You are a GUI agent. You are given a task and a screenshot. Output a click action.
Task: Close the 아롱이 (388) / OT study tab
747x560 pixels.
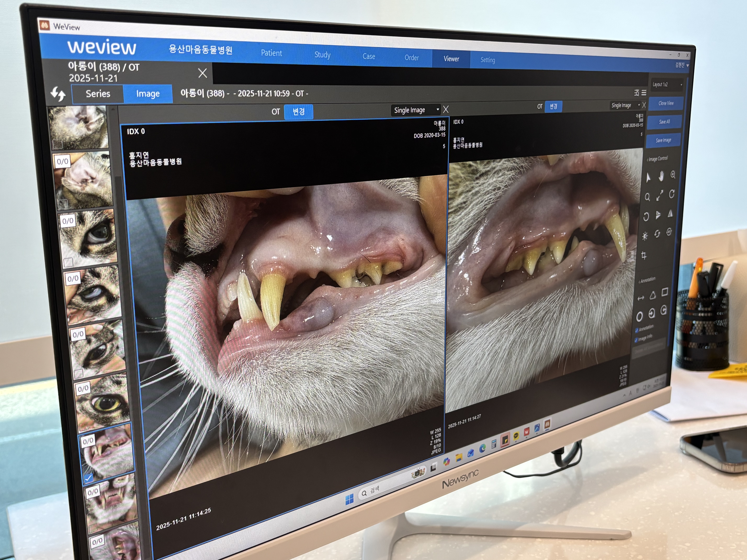point(203,73)
